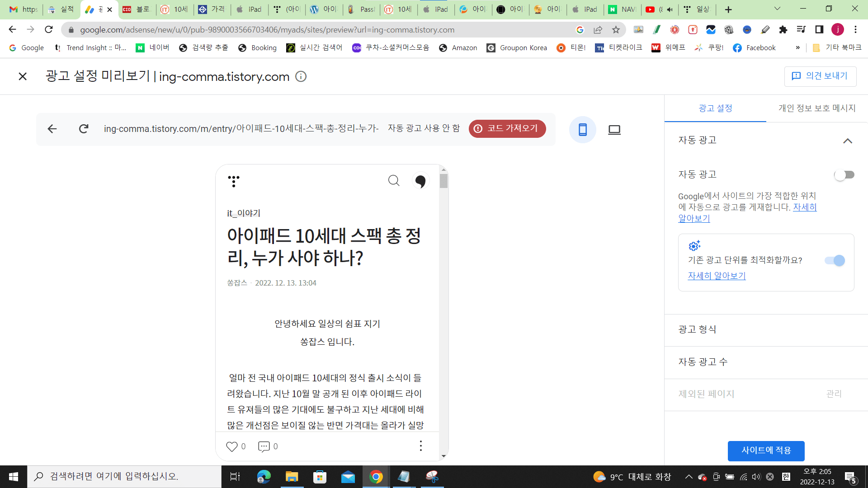Click the 사이트에 적용 button
Image resolution: width=868 pixels, height=488 pixels.
[766, 450]
